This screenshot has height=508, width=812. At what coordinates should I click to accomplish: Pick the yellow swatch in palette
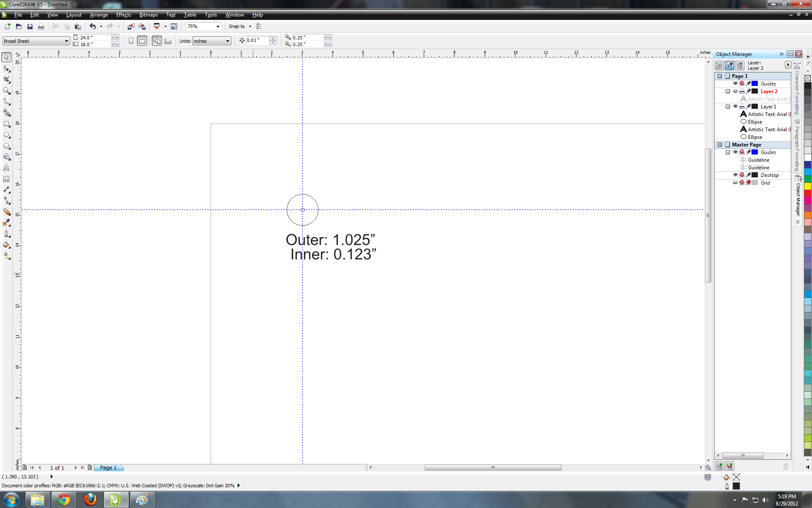click(x=807, y=186)
